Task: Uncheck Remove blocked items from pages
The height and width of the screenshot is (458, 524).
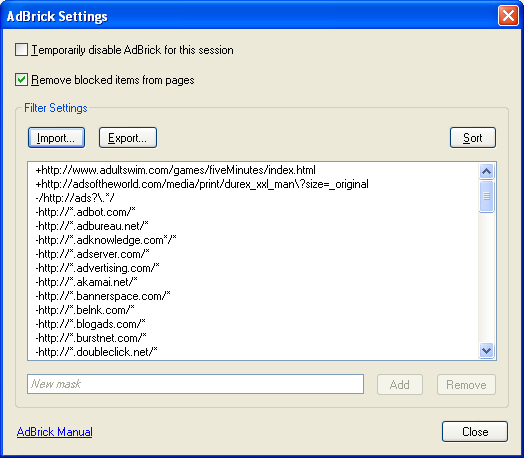Action: [x=21, y=80]
